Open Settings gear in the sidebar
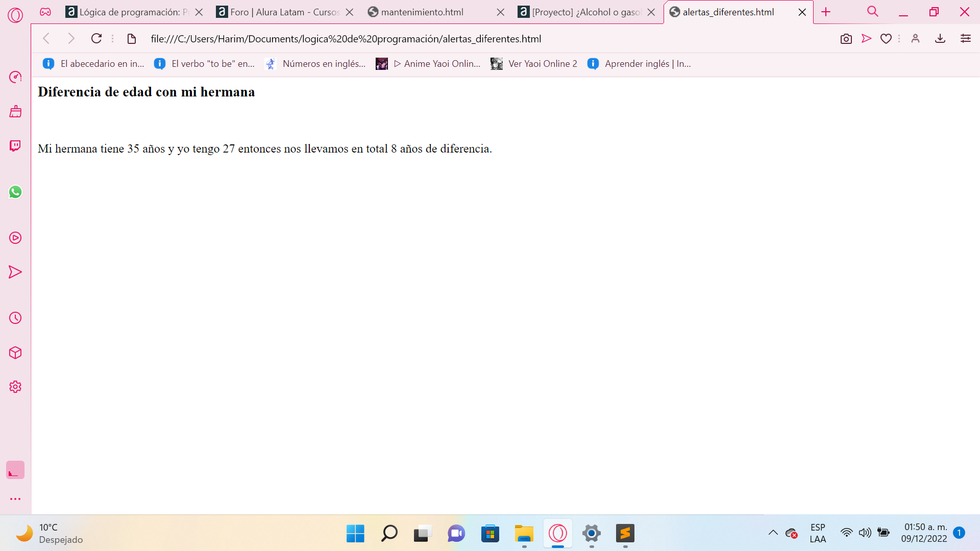 15,387
